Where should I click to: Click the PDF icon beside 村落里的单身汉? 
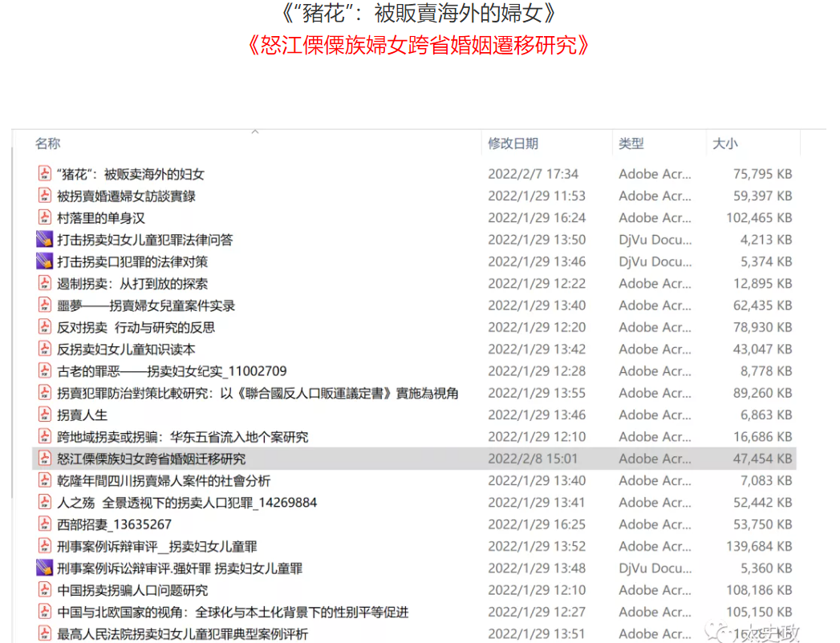(44, 217)
